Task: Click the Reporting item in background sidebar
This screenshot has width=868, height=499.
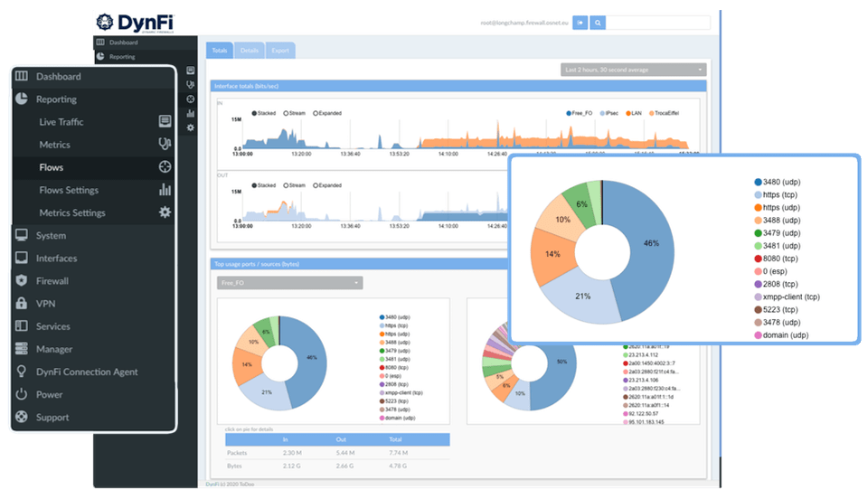Action: pos(122,56)
